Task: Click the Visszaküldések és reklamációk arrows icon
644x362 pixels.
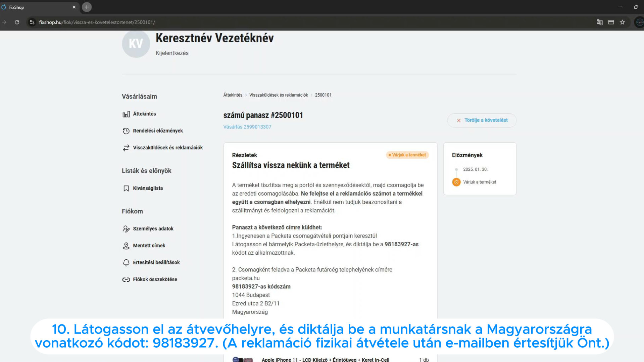Action: point(126,148)
